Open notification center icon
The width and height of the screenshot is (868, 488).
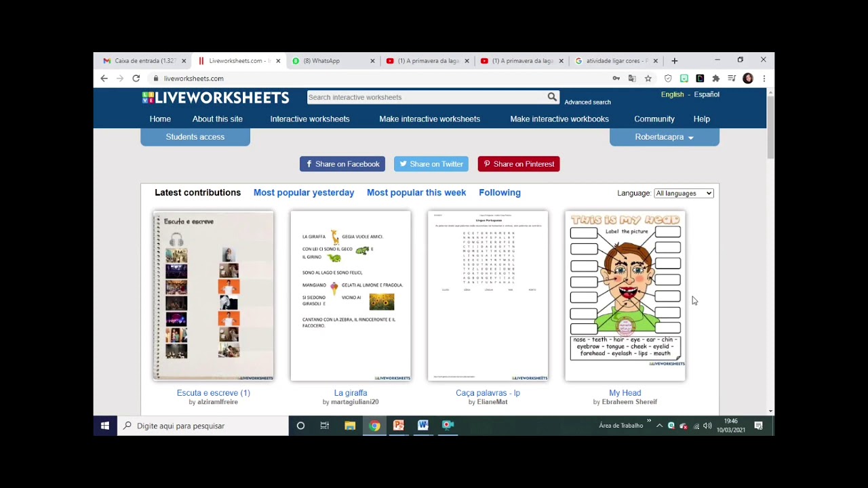pos(759,426)
